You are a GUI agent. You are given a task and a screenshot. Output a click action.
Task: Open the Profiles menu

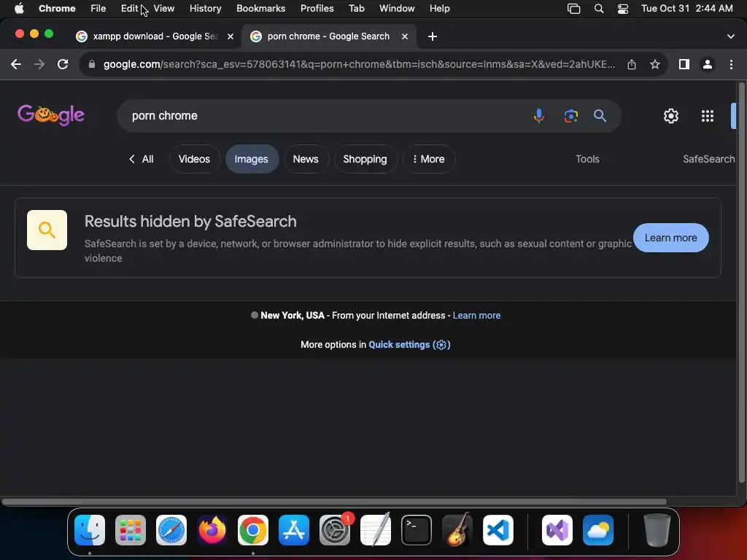[317, 9]
